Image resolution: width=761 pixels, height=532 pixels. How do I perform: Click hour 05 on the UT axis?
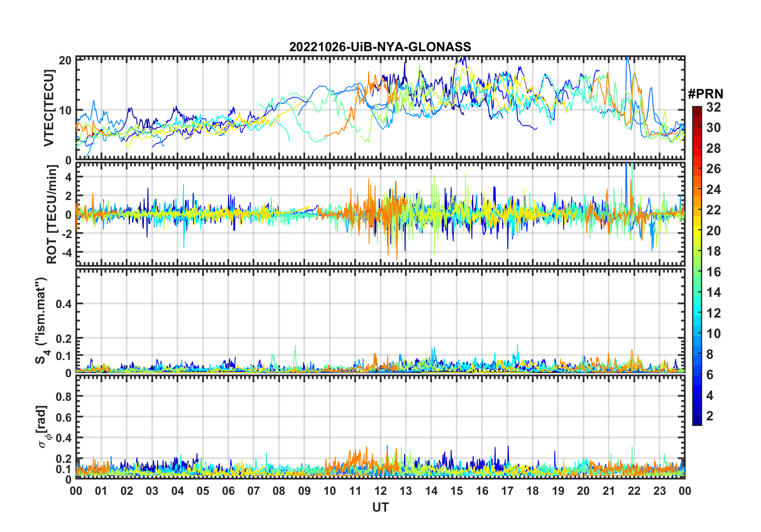tap(203, 491)
